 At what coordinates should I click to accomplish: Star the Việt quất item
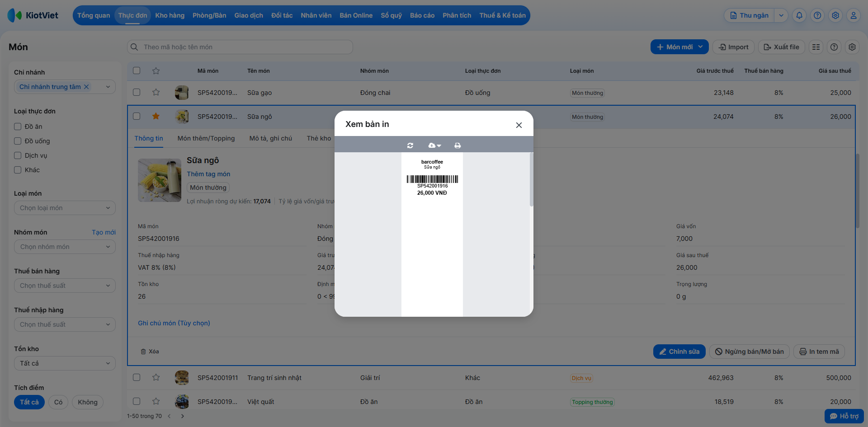click(156, 401)
